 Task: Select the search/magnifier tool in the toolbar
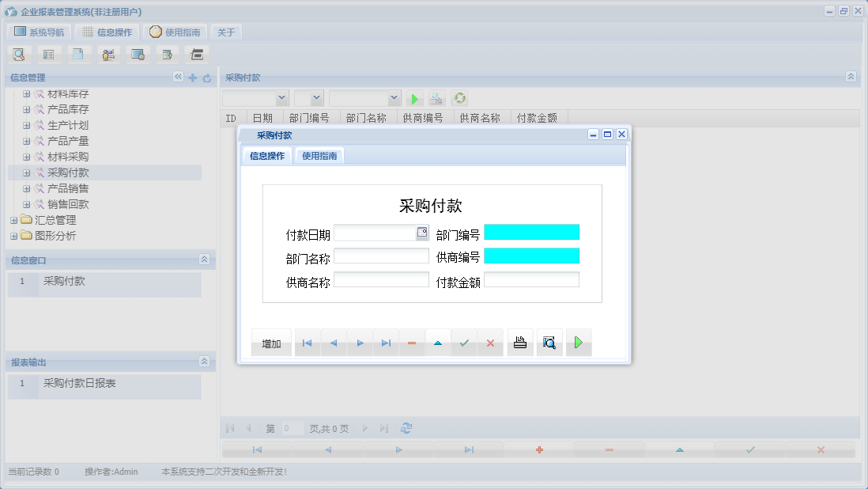pyautogui.click(x=19, y=54)
